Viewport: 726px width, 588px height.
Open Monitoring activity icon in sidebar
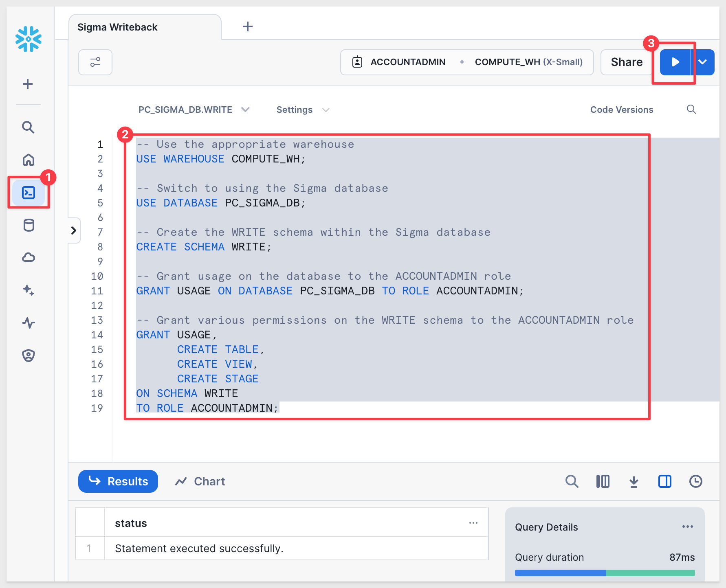click(29, 323)
